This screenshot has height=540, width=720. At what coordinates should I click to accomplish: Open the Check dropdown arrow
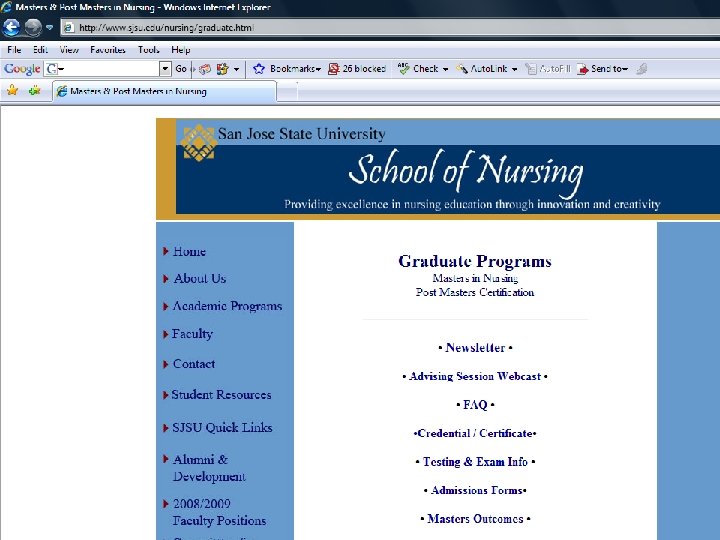coord(445,69)
